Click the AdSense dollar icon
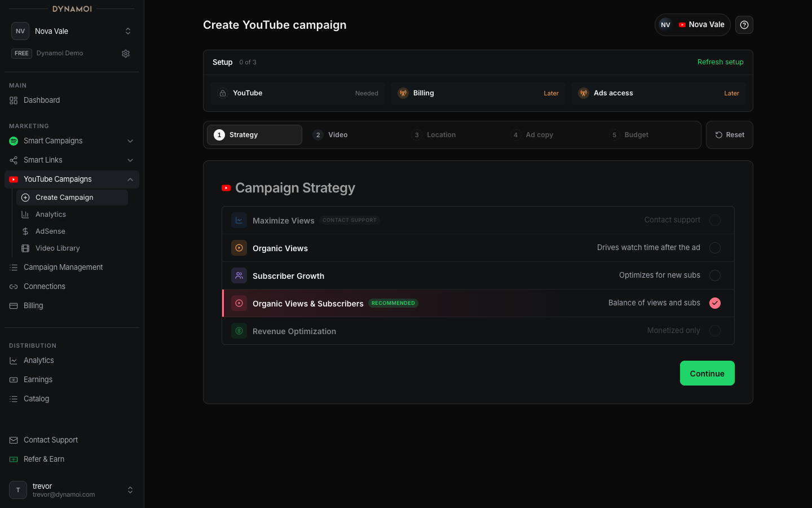The height and width of the screenshot is (508, 812). coord(25,231)
